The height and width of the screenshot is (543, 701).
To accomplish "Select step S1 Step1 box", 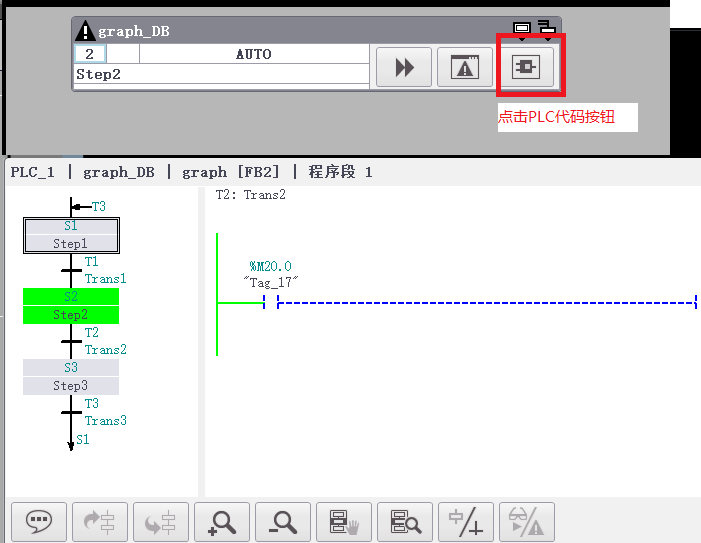I will pyautogui.click(x=72, y=236).
